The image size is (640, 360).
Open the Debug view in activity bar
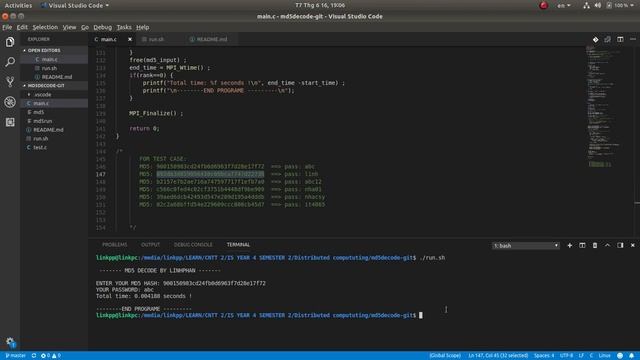10,102
